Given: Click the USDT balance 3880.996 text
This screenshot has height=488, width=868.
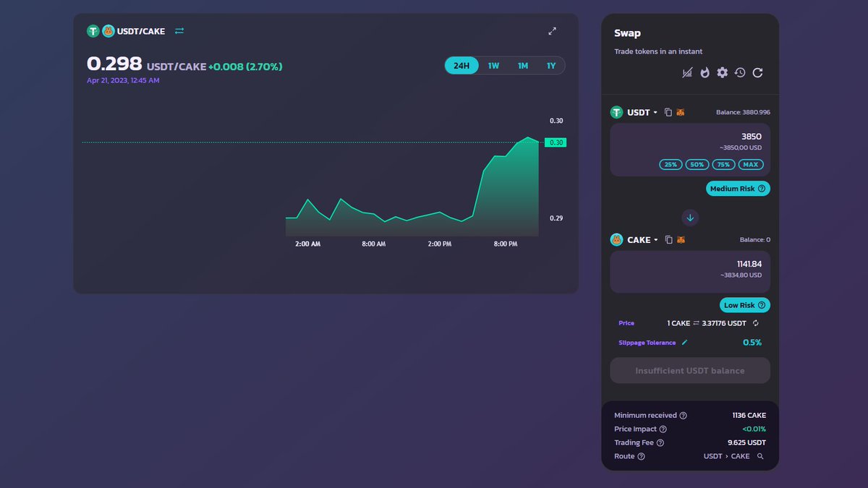Looking at the screenshot, I should pyautogui.click(x=743, y=112).
